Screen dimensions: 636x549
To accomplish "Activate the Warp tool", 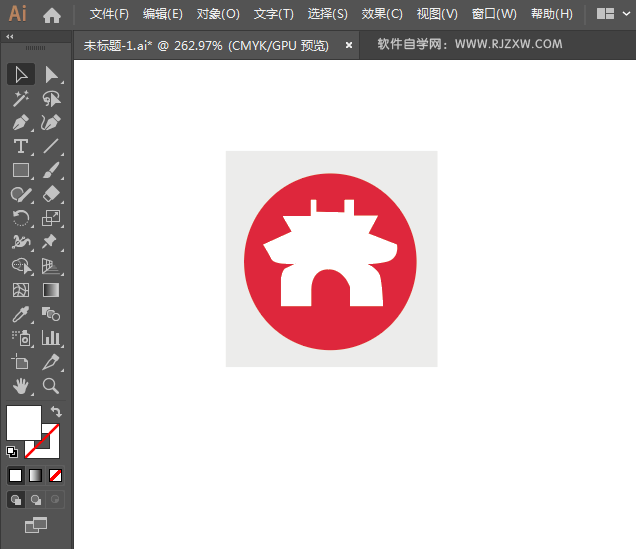I will [21, 242].
